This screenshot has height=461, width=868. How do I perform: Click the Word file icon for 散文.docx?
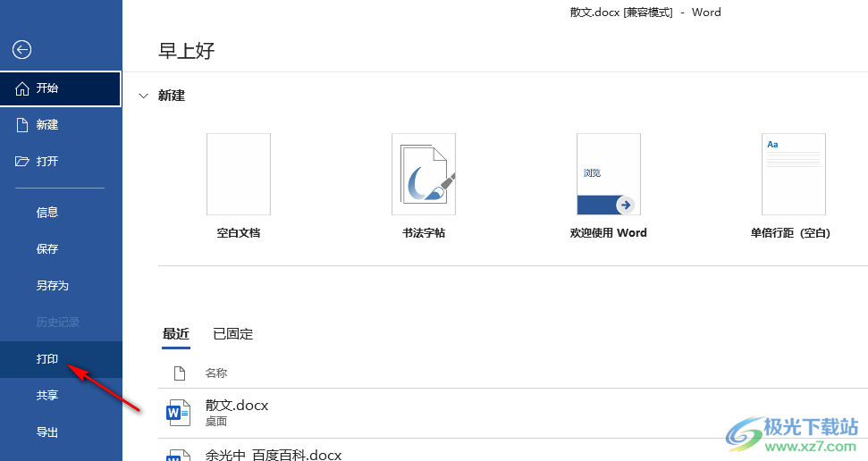pyautogui.click(x=179, y=412)
